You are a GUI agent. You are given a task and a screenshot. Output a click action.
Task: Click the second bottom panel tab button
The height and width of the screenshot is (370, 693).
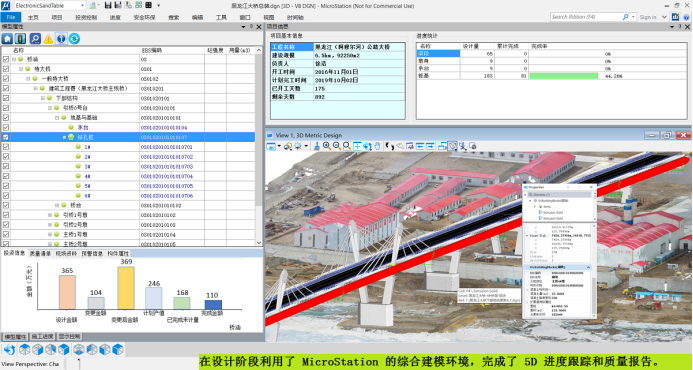(x=42, y=337)
